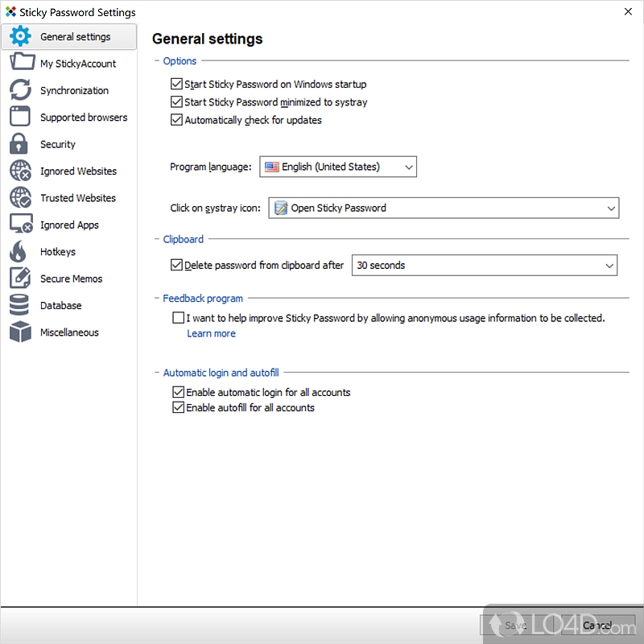
Task: Click the General settings gear icon
Action: (x=20, y=36)
